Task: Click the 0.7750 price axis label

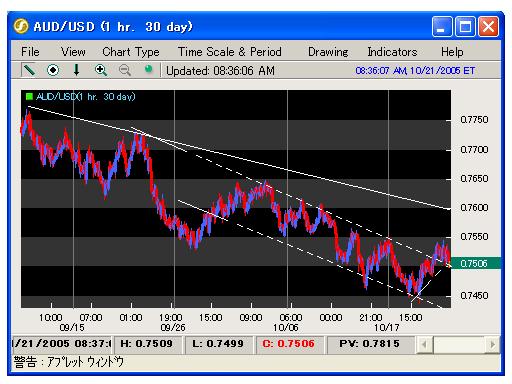Action: click(x=474, y=120)
